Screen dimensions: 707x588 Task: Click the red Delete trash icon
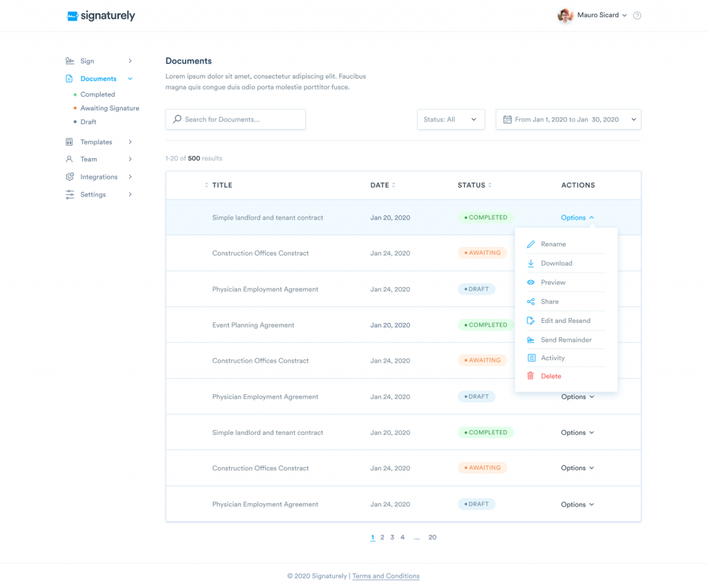tap(531, 376)
